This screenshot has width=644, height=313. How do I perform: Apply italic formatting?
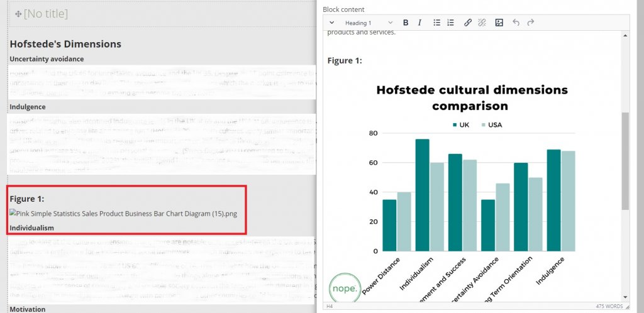click(419, 23)
